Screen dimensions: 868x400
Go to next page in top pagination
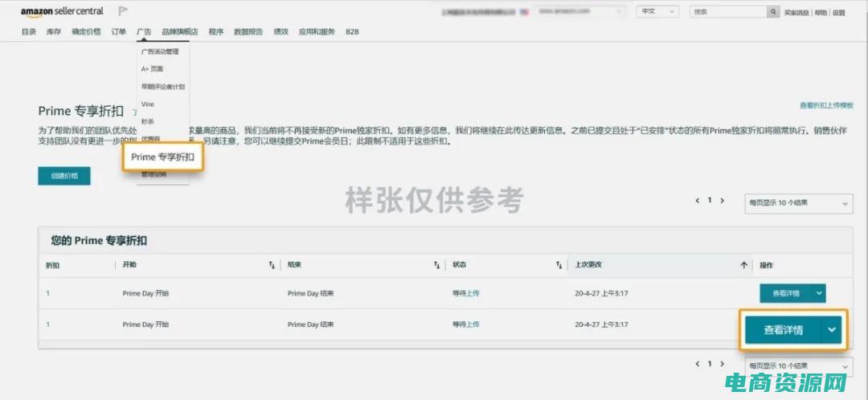coord(722,201)
